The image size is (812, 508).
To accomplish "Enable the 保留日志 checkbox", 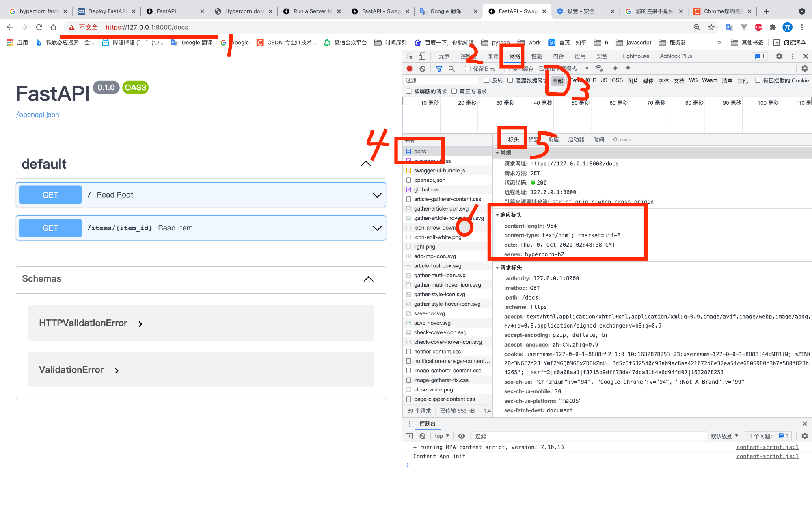I will click(x=467, y=69).
